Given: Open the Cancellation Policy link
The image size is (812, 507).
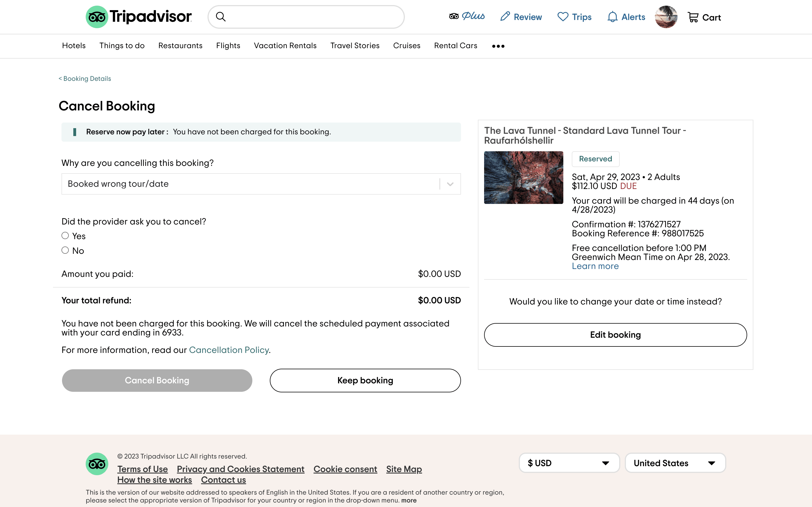Looking at the screenshot, I should pos(229,350).
